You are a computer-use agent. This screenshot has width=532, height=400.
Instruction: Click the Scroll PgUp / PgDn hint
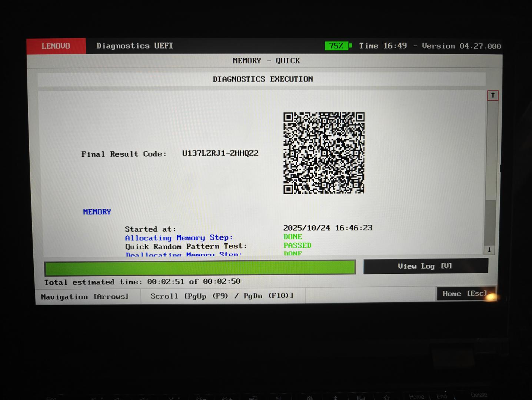pos(222,296)
